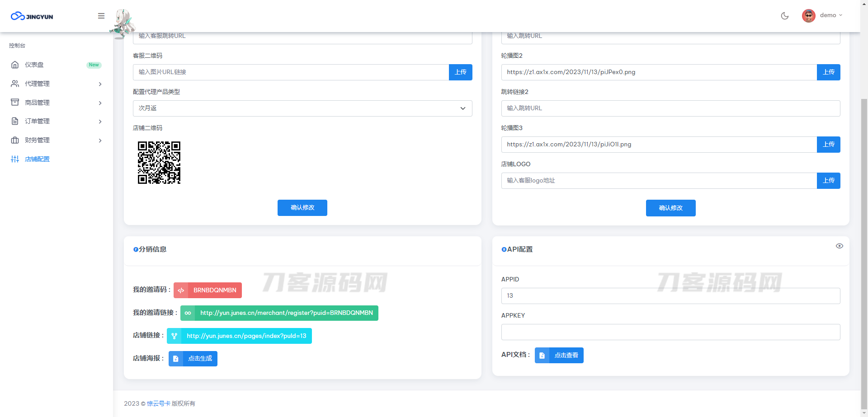Screen dimensions: 868x417
Task: Click the document icon beside API文档
Action: coord(542,355)
